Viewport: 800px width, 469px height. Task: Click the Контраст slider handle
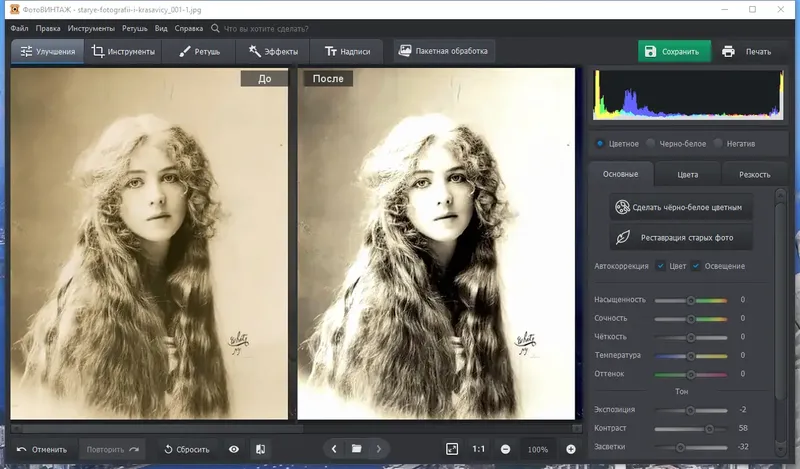point(709,428)
